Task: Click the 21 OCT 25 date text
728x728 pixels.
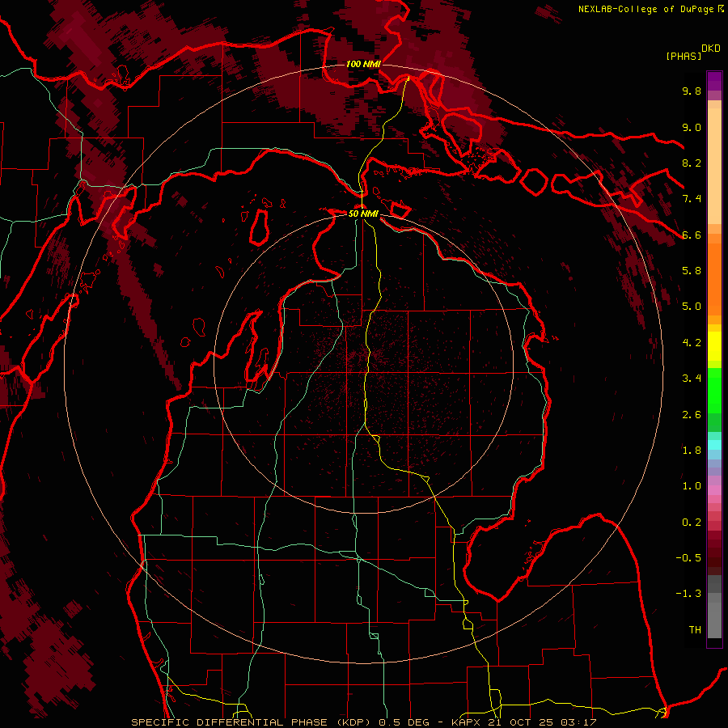Action: click(519, 722)
